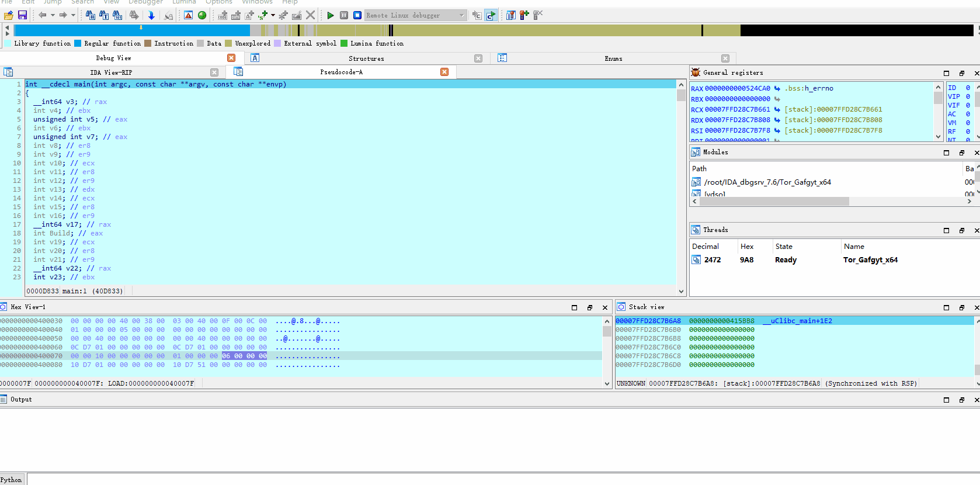Click the RAX register value

tap(738, 88)
